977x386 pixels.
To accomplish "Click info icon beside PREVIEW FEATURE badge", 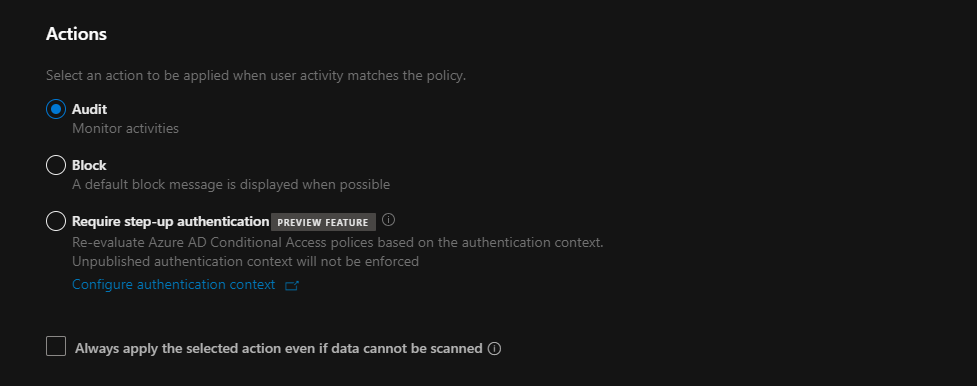I will click(389, 220).
